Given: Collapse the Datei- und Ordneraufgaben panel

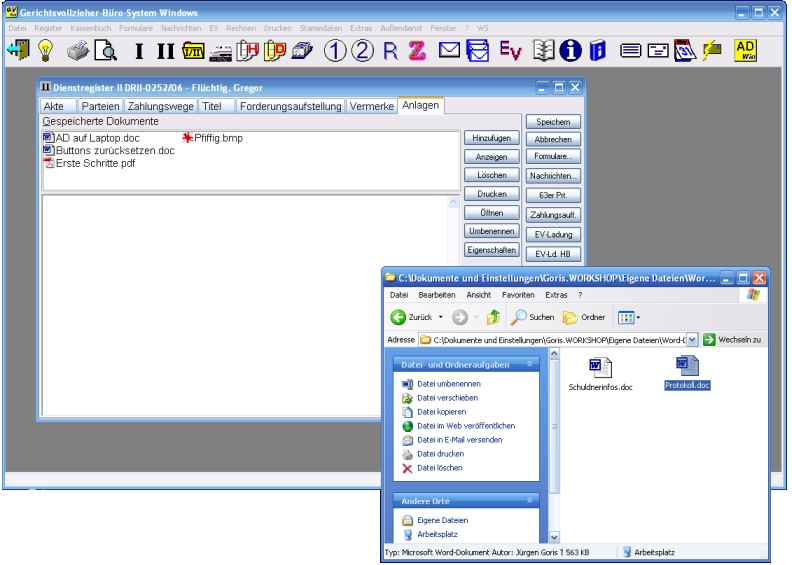Looking at the screenshot, I should (531, 365).
